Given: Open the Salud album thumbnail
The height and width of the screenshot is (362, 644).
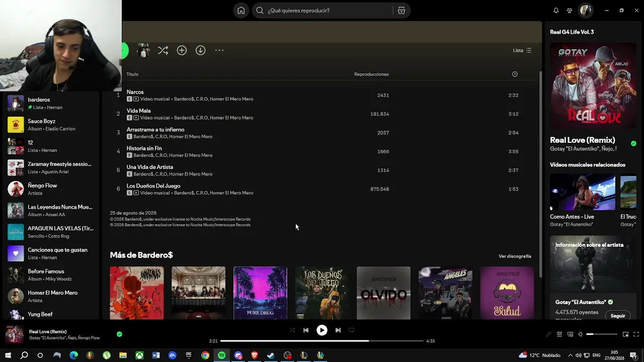Looking at the screenshot, I should click(507, 293).
